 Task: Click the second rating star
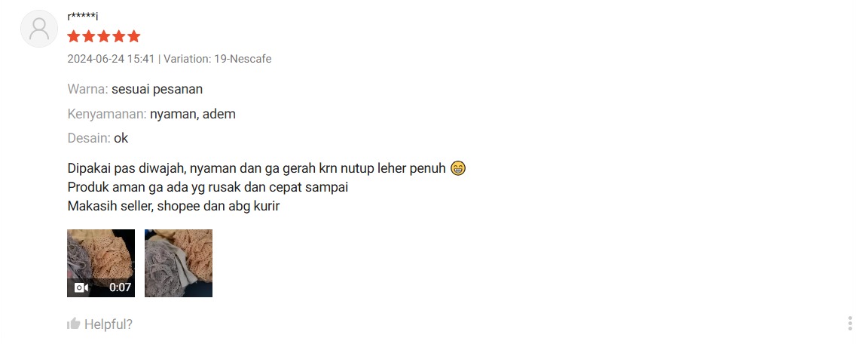pyautogui.click(x=89, y=36)
